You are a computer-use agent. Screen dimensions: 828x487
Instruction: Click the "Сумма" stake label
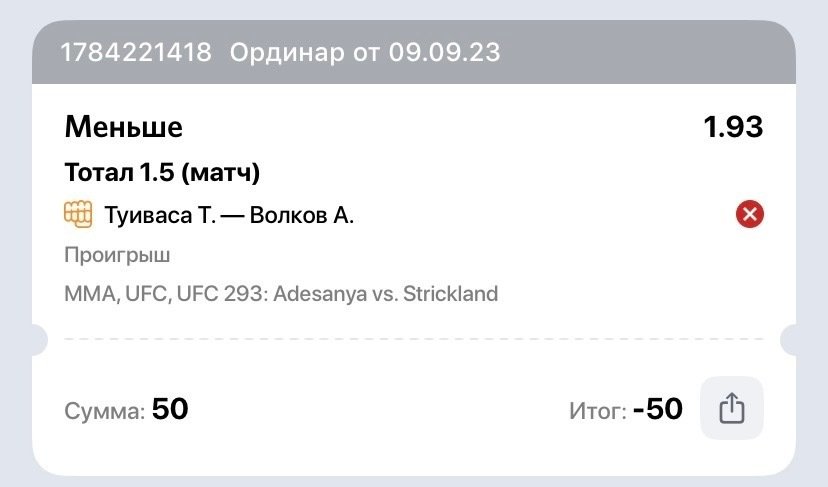coord(104,411)
